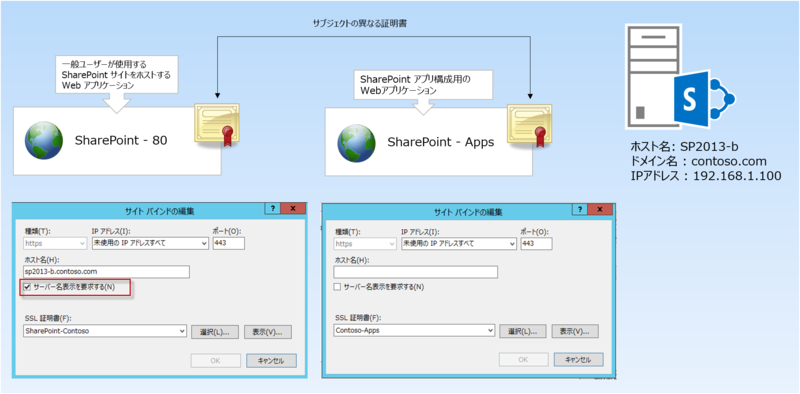
Task: Click 選択(L)... button next to SharePoint-Contoso
Action: (x=215, y=332)
